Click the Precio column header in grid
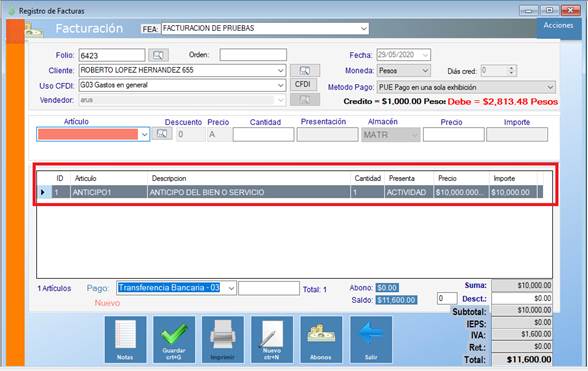The width and height of the screenshot is (588, 371). (x=461, y=178)
